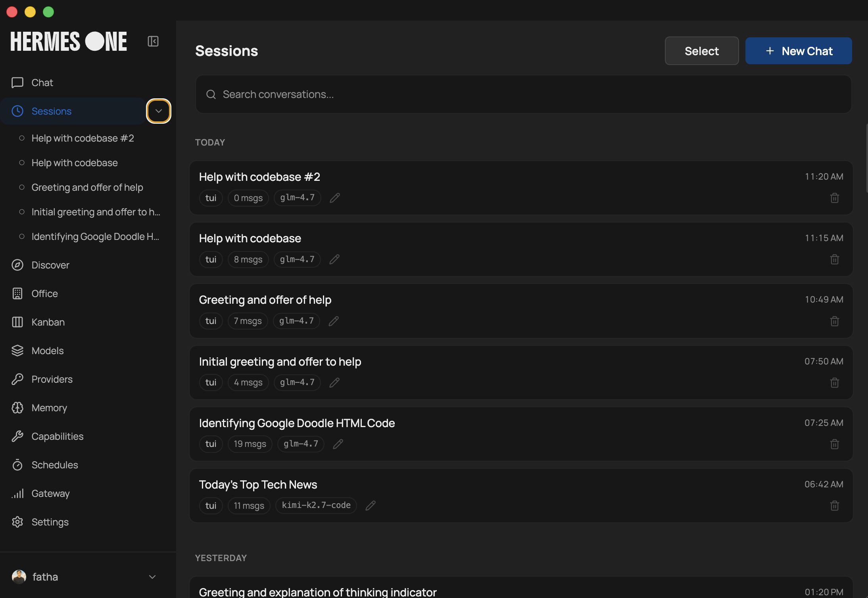Open the 11:15 AM 'Help with codebase' card
This screenshot has width=868, height=598.
point(521,249)
